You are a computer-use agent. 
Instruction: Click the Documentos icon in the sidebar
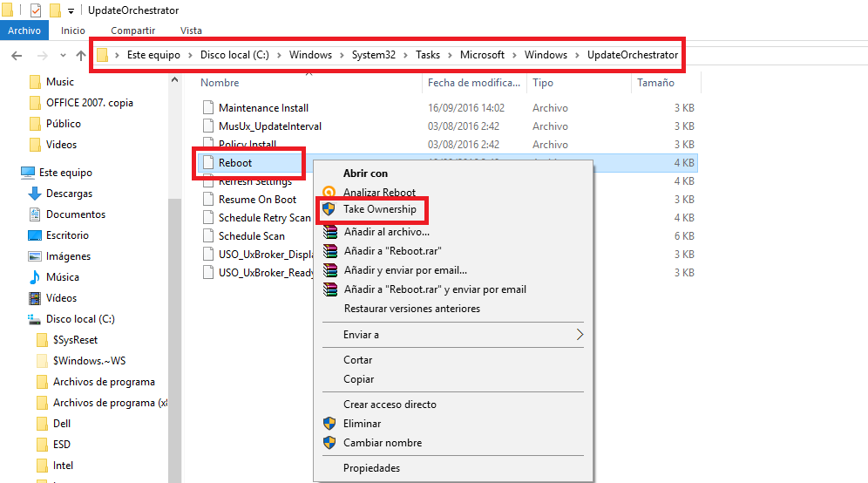click(x=34, y=214)
